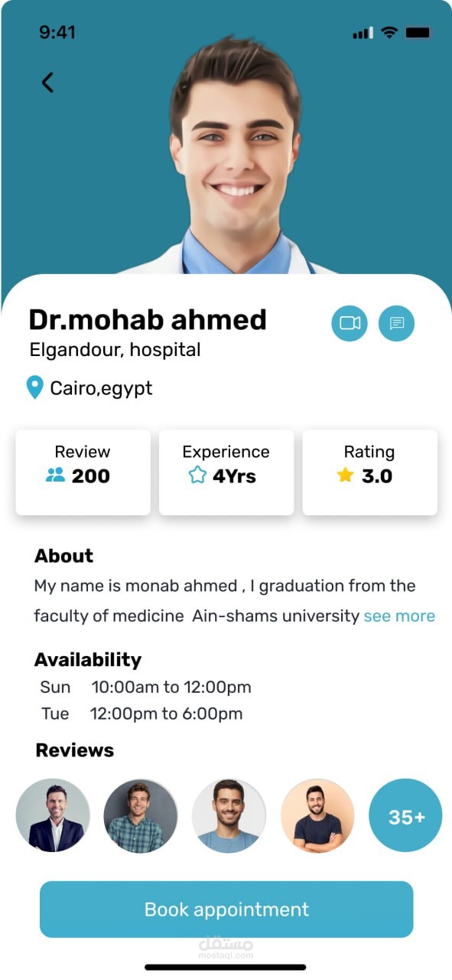Screen dimensions: 452x980
Task: Open the Experience 4Yrs card
Action: 226,472
